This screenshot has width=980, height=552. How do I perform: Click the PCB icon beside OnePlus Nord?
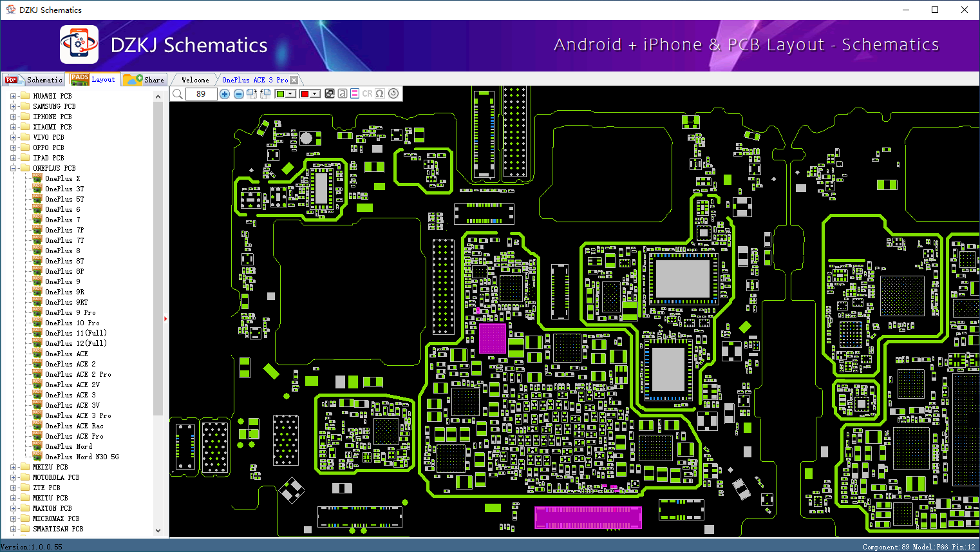click(37, 446)
